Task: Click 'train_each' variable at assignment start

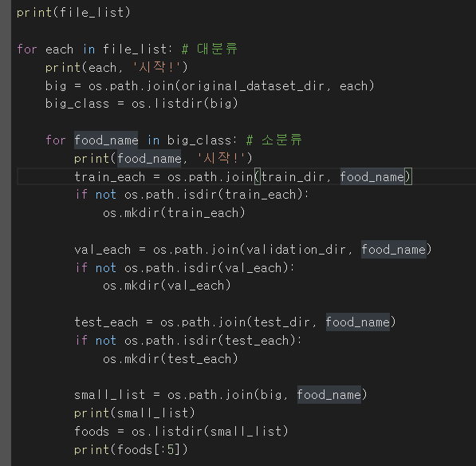Action: pyautogui.click(x=109, y=177)
